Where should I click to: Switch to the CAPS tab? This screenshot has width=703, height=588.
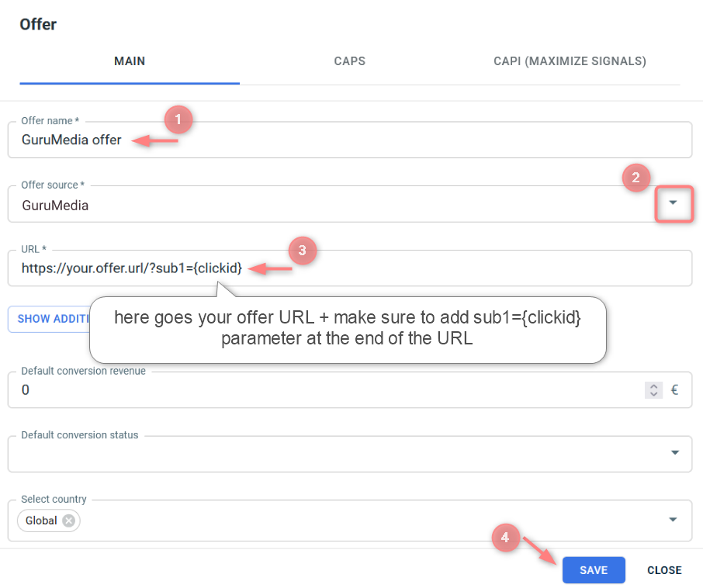349,61
